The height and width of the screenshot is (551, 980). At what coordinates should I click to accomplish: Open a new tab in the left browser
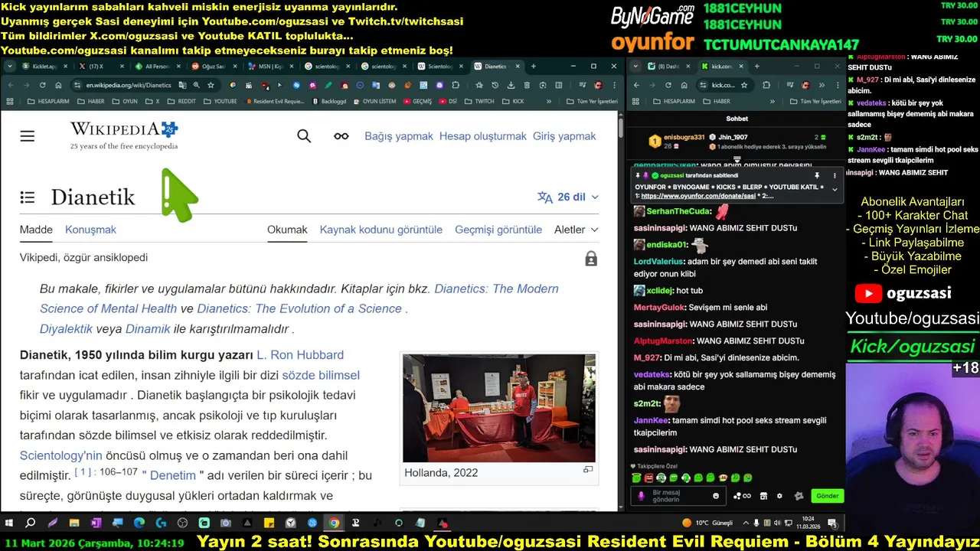[533, 67]
